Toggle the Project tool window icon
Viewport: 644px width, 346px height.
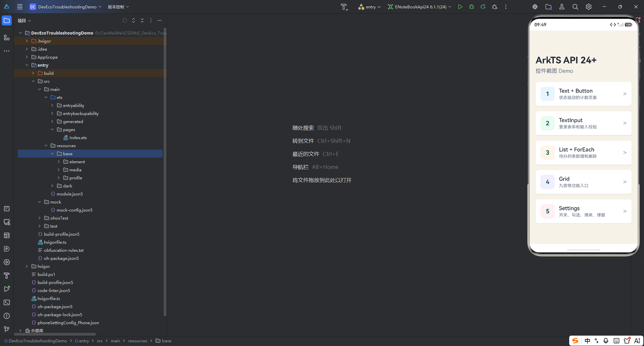coord(7,20)
